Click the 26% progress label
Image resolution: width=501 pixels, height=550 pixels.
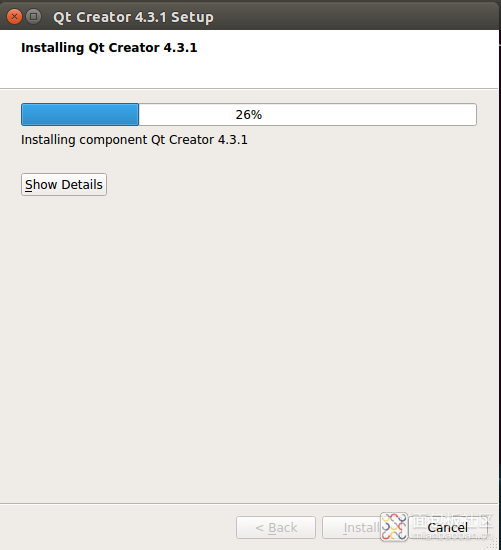(249, 115)
